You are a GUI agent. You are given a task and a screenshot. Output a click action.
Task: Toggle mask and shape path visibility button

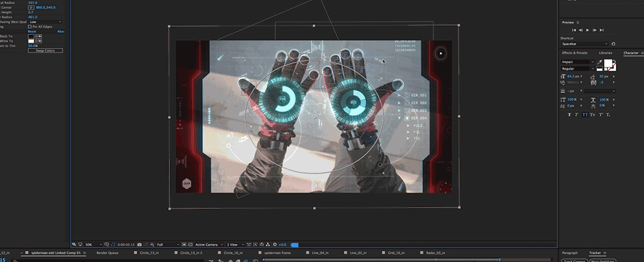[113, 244]
